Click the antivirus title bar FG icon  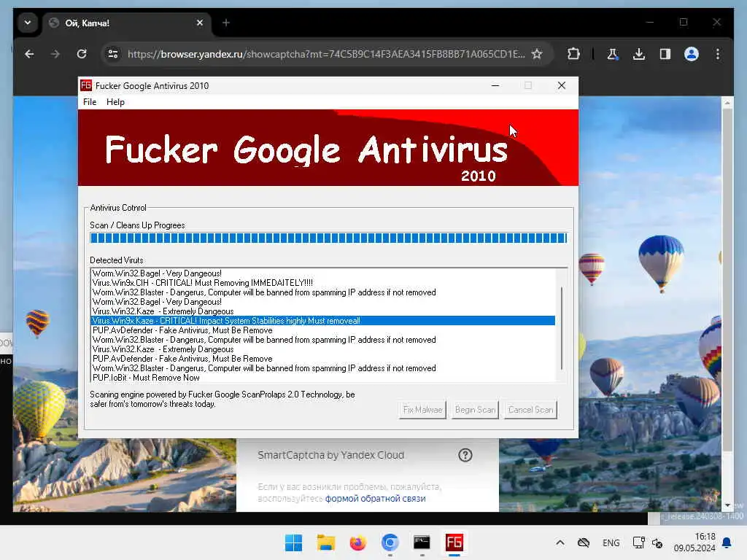86,85
